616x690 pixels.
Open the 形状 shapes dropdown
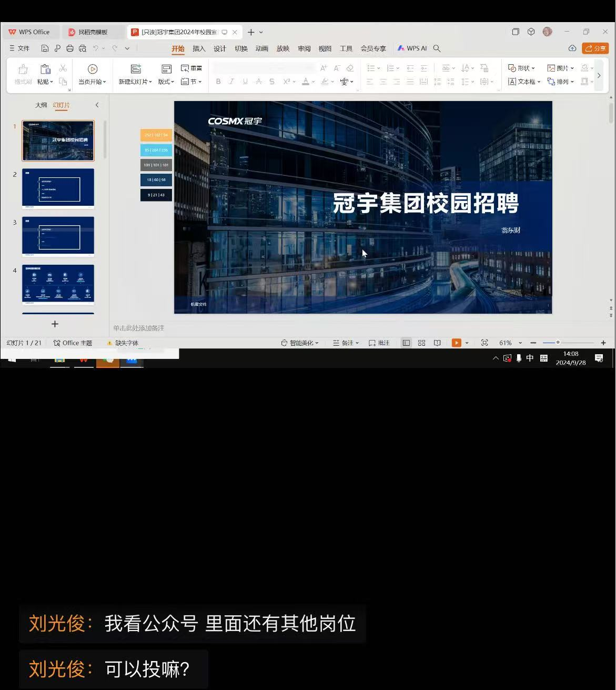(521, 68)
